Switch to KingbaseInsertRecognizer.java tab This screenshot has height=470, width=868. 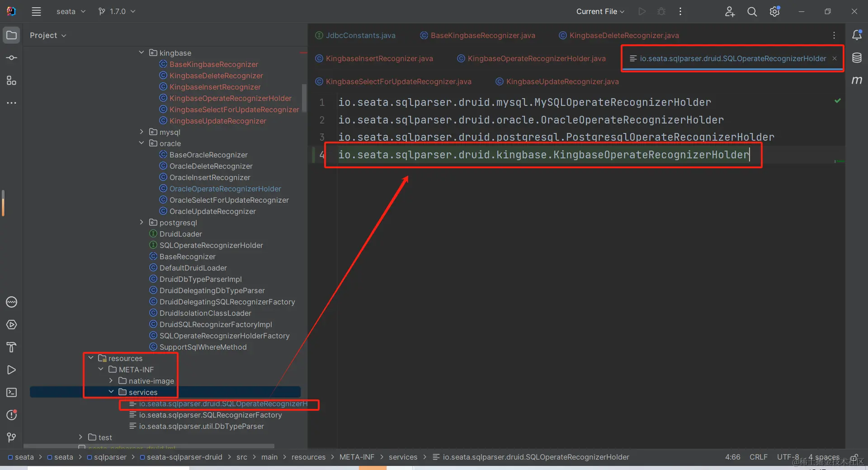pos(374,58)
